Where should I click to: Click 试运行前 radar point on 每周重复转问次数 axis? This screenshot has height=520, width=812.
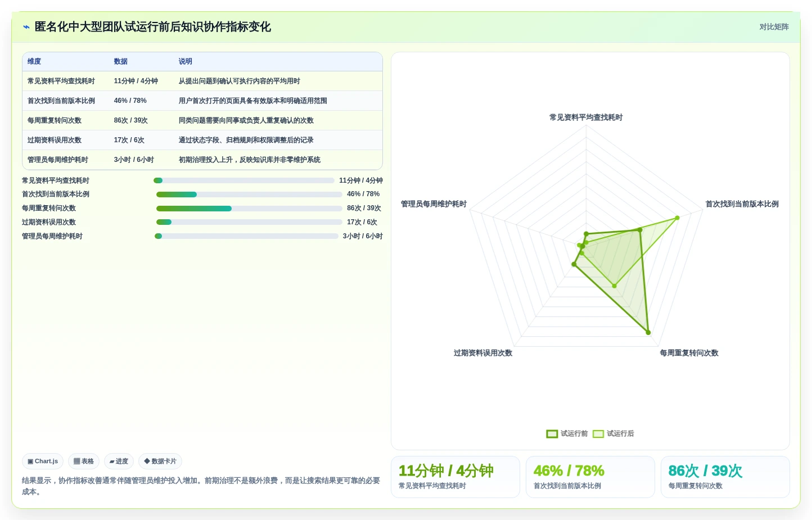point(648,333)
